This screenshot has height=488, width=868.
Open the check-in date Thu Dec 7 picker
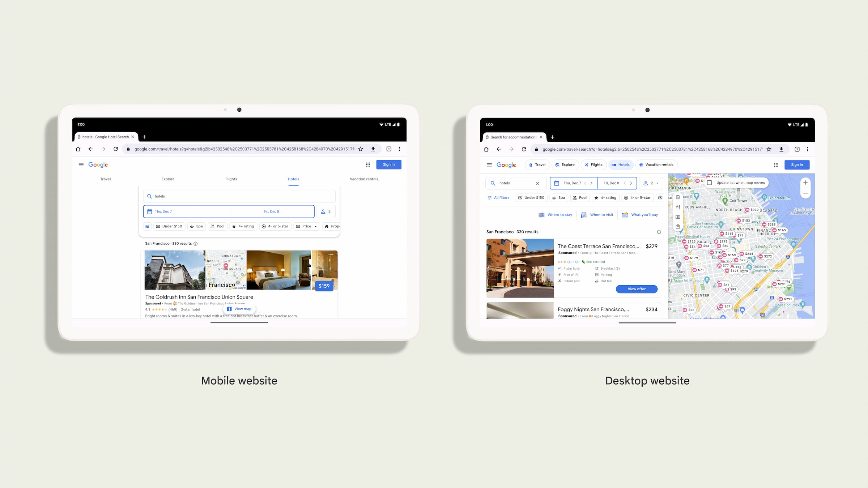(x=188, y=211)
